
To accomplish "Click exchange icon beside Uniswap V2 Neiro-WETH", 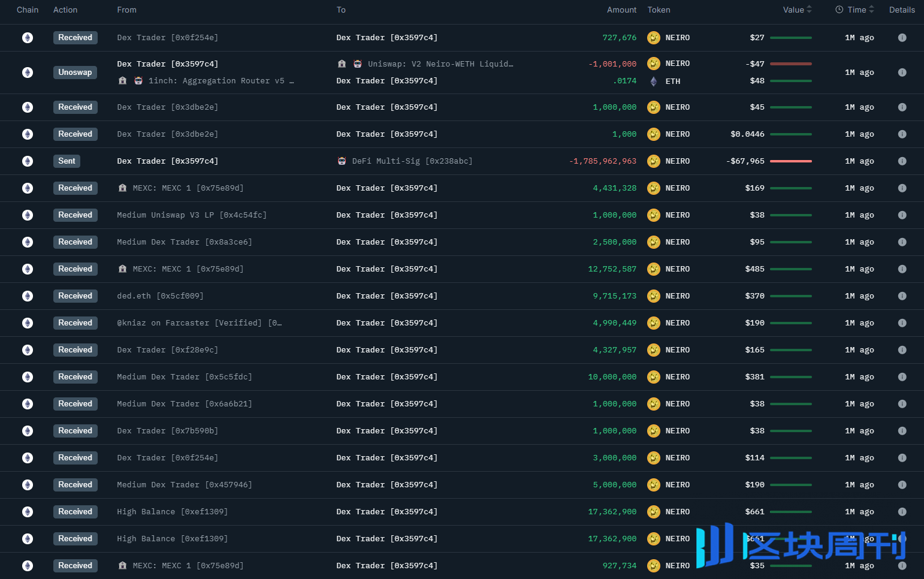I will click(342, 64).
